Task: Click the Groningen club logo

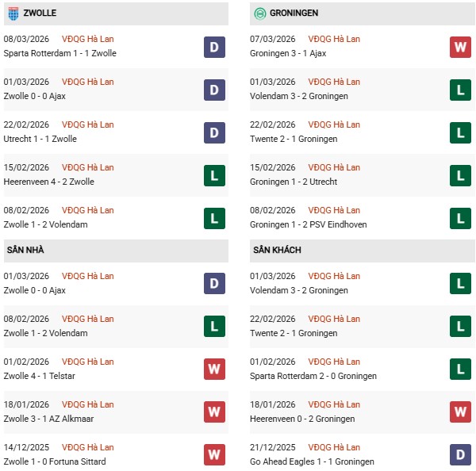Action: [260, 13]
